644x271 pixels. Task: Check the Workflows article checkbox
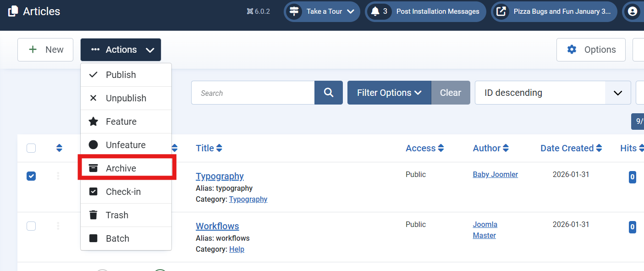[x=31, y=226]
